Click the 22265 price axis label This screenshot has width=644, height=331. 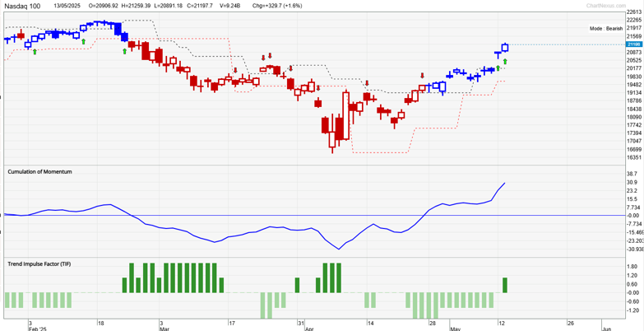(x=634, y=20)
